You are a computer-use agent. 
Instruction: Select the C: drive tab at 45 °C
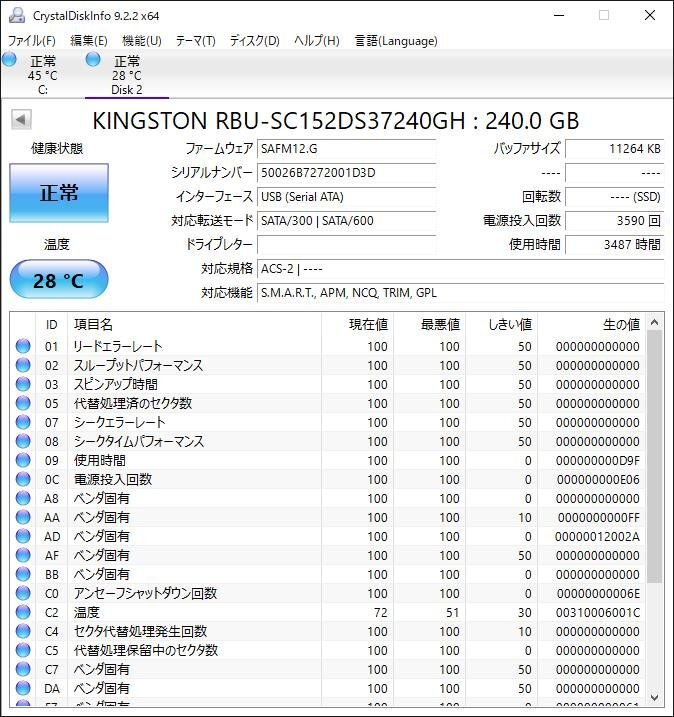point(43,74)
